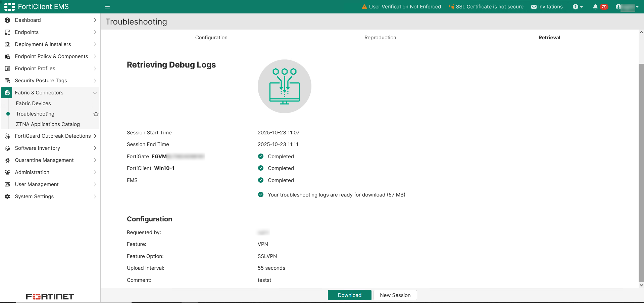Click the SSL Certificate warning icon
The image size is (644, 303).
(x=451, y=7)
